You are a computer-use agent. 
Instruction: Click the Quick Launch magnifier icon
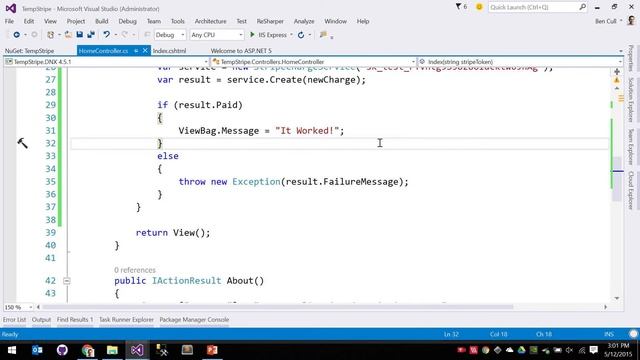[582, 7]
